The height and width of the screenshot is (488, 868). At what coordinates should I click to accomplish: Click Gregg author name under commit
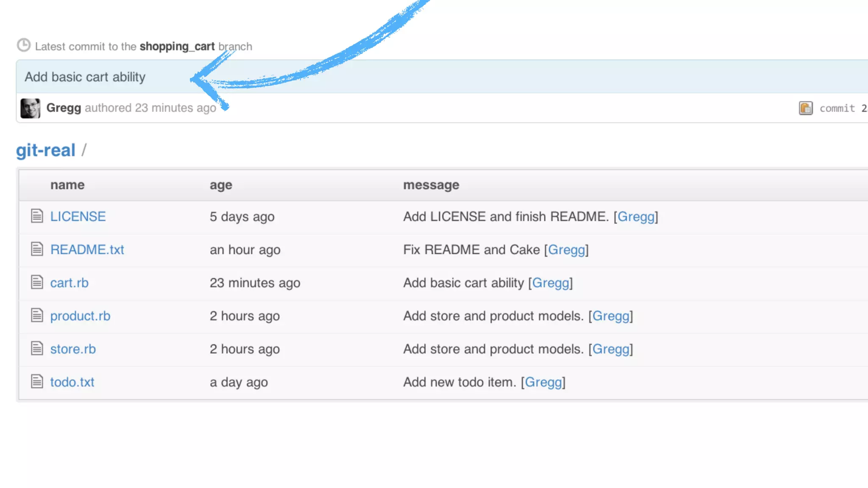[x=64, y=108]
